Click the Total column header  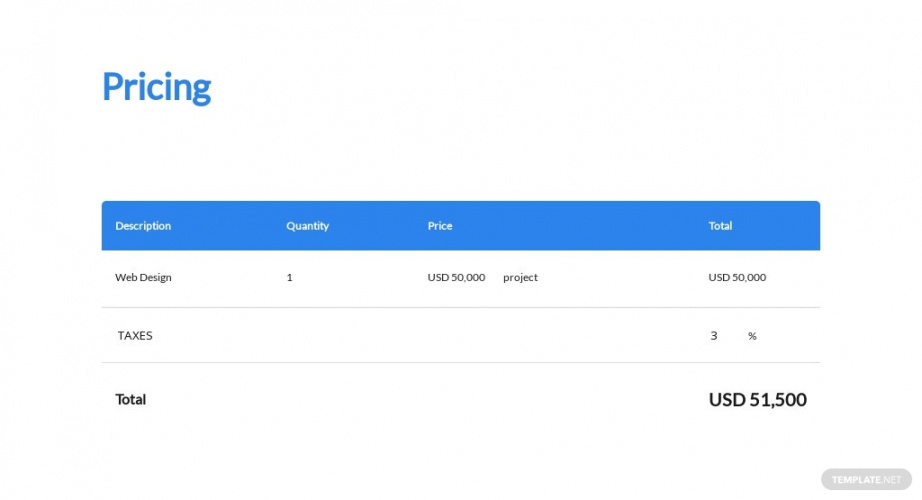(x=720, y=226)
